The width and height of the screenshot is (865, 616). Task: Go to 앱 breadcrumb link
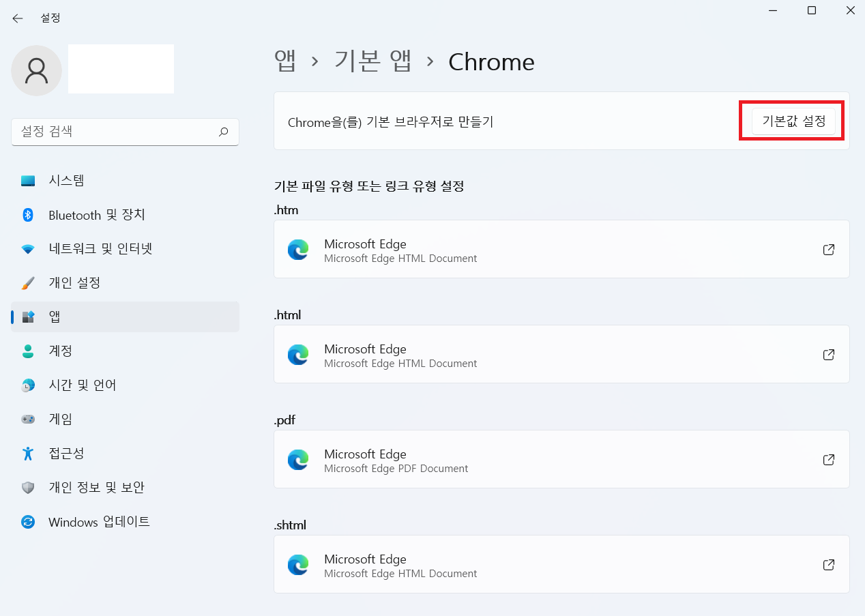tap(285, 62)
